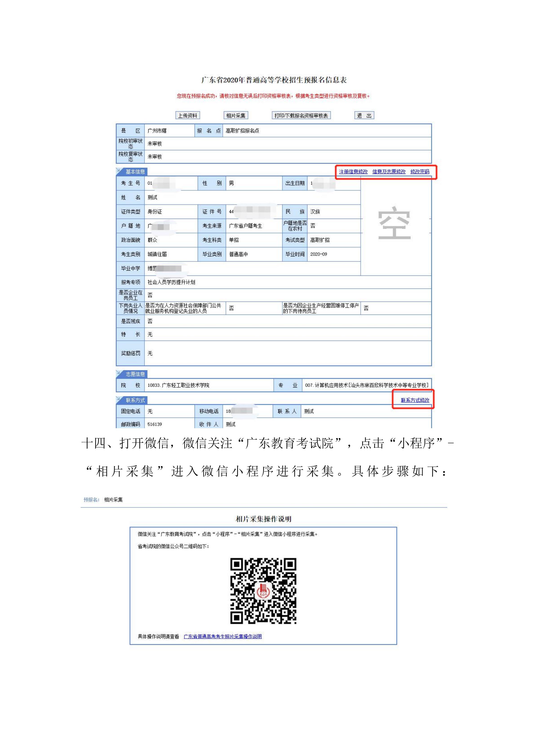The image size is (535, 756).
Task: Open the 信息及志愿修改 link
Action: [389, 172]
